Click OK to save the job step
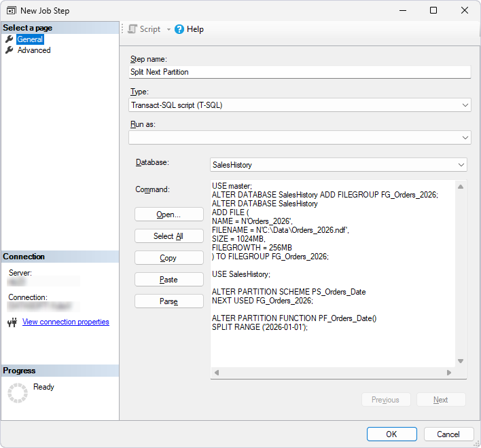481x448 pixels. 392,434
